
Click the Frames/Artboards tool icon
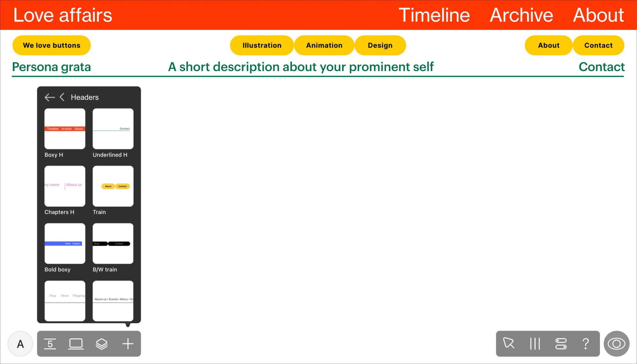[x=76, y=344]
